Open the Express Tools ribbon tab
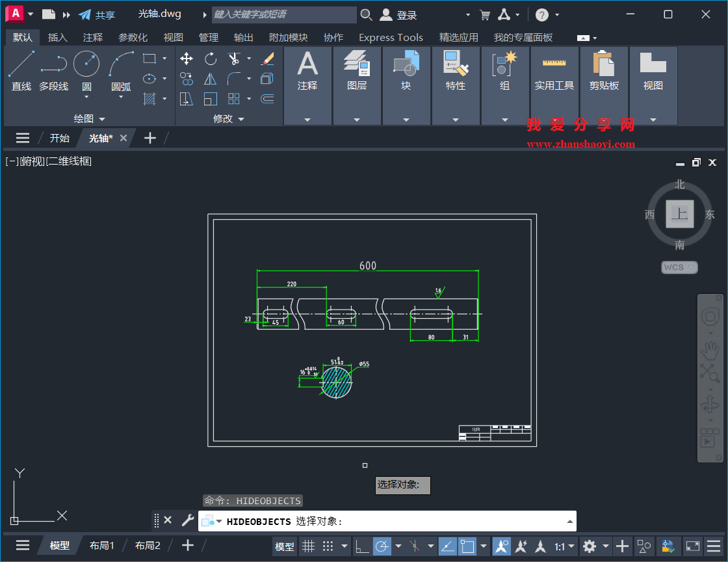 tap(391, 37)
